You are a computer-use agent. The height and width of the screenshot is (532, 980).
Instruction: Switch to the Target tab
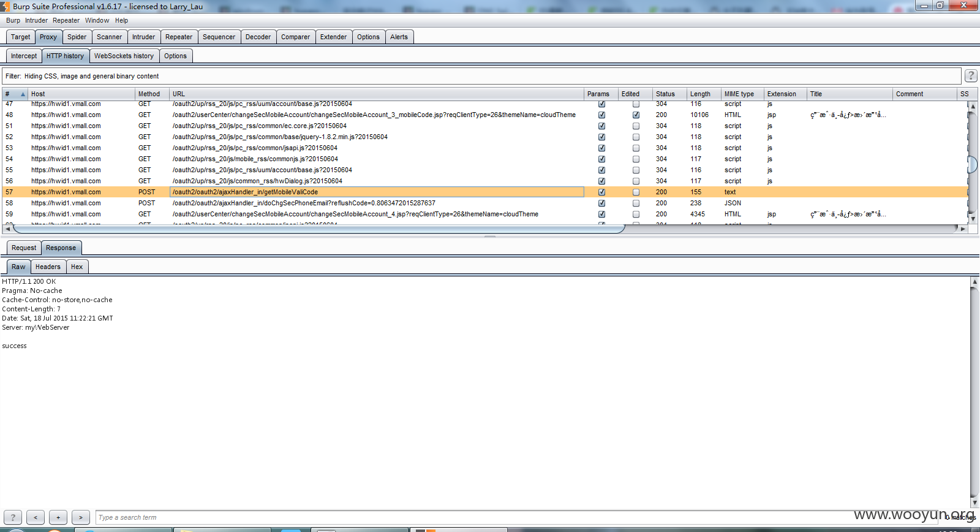(20, 37)
